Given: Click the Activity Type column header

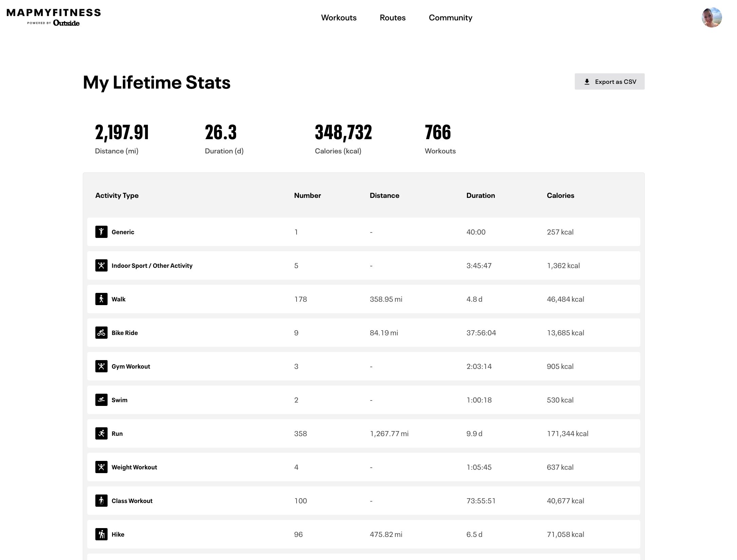Looking at the screenshot, I should (x=117, y=195).
